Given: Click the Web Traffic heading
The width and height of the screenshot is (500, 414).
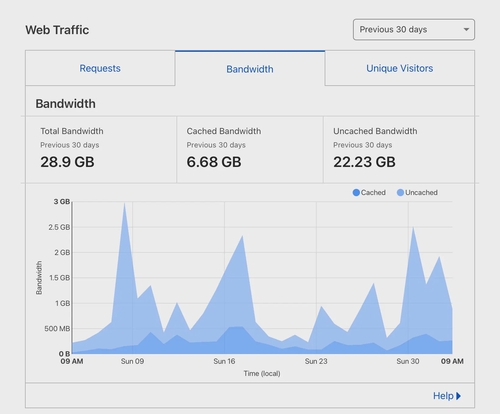Looking at the screenshot, I should click(57, 30).
